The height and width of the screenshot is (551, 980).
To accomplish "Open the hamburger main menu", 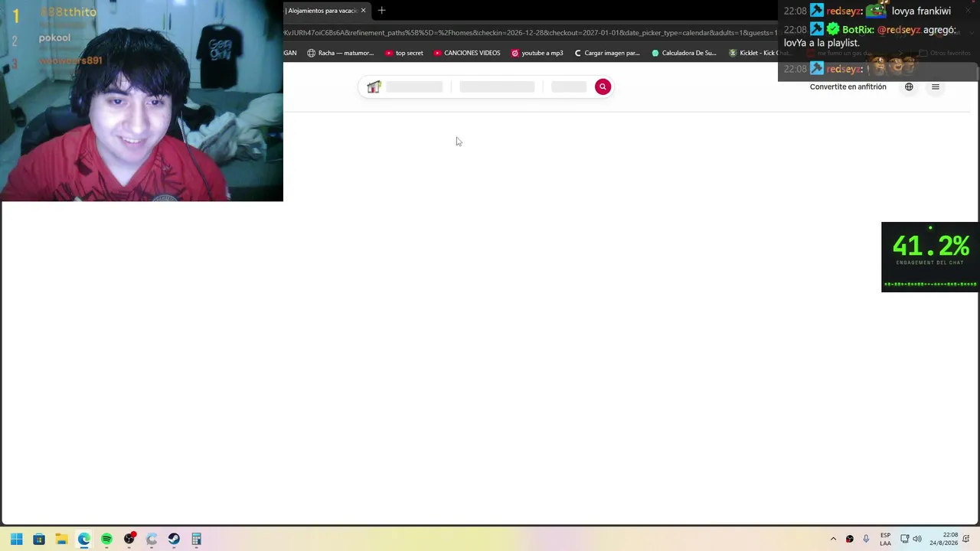I will 935,87.
